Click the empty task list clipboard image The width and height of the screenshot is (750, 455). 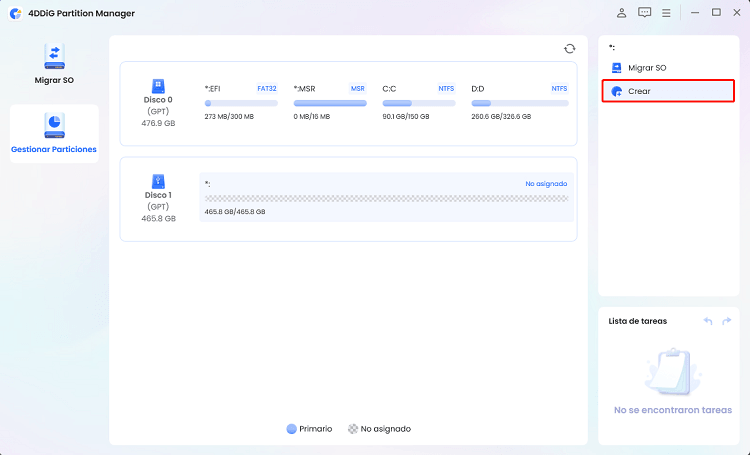[x=673, y=372]
